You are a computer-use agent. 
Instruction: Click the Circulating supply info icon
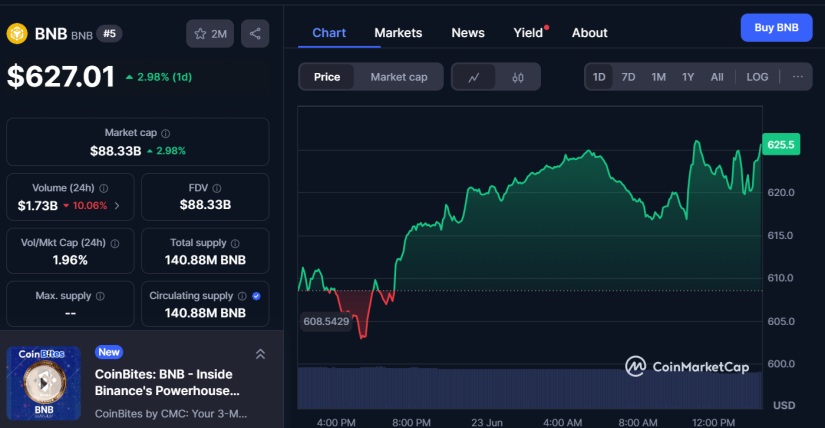(242, 296)
